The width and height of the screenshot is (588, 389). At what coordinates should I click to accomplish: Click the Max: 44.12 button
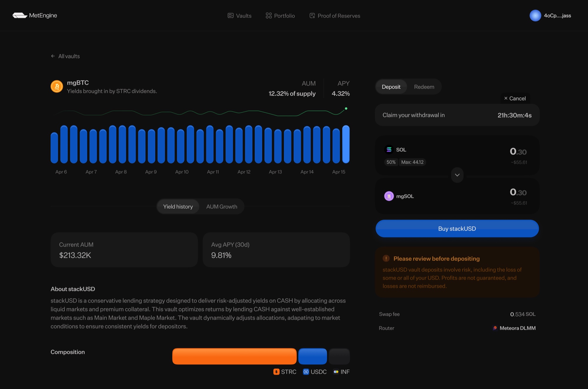pyautogui.click(x=412, y=162)
